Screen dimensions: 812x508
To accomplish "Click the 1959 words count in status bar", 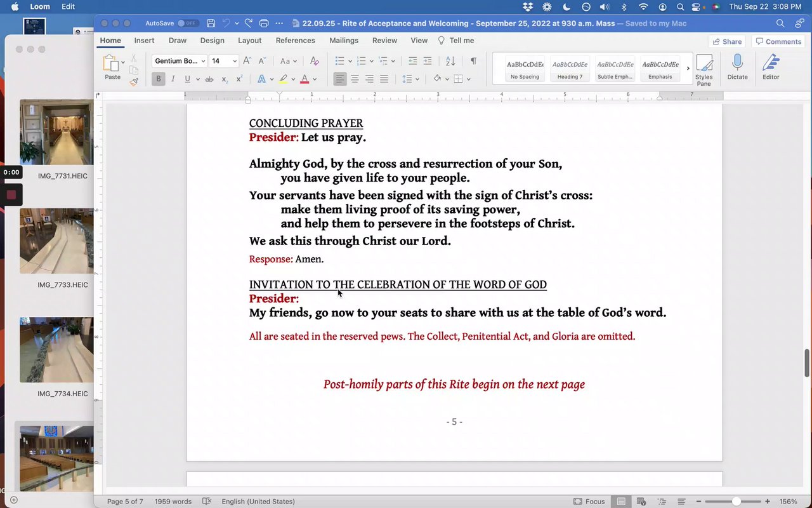I will (x=173, y=502).
